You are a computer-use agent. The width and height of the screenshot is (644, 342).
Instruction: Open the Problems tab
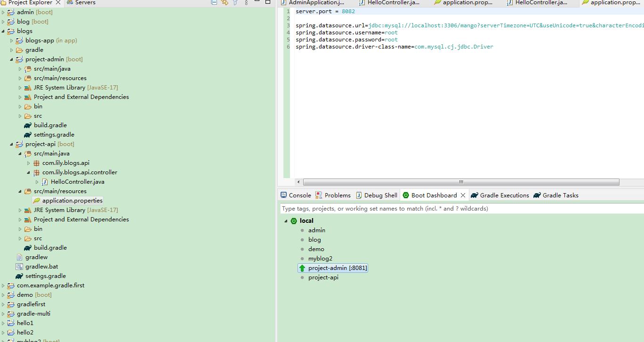pos(333,195)
